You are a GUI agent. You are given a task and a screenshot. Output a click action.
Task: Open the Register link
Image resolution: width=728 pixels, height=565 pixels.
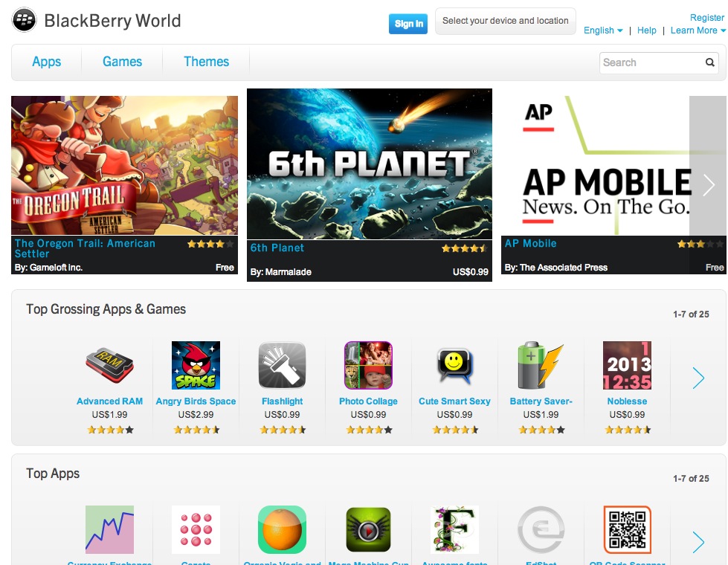(x=706, y=18)
